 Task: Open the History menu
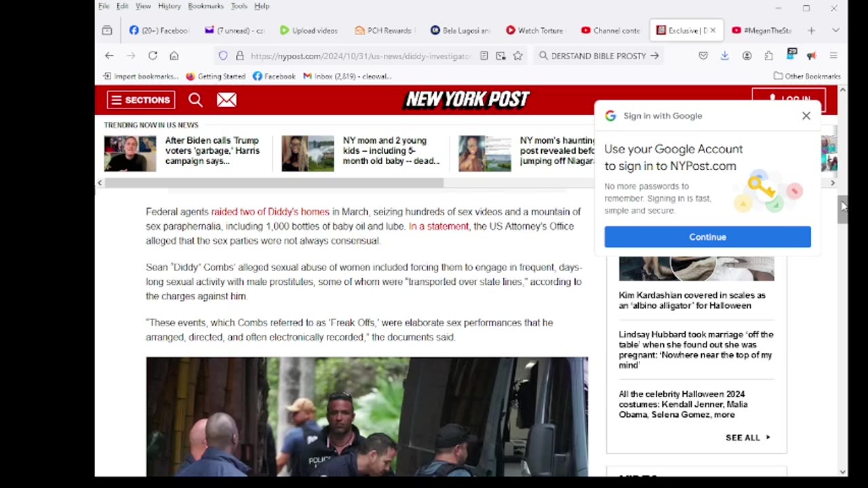click(x=170, y=6)
